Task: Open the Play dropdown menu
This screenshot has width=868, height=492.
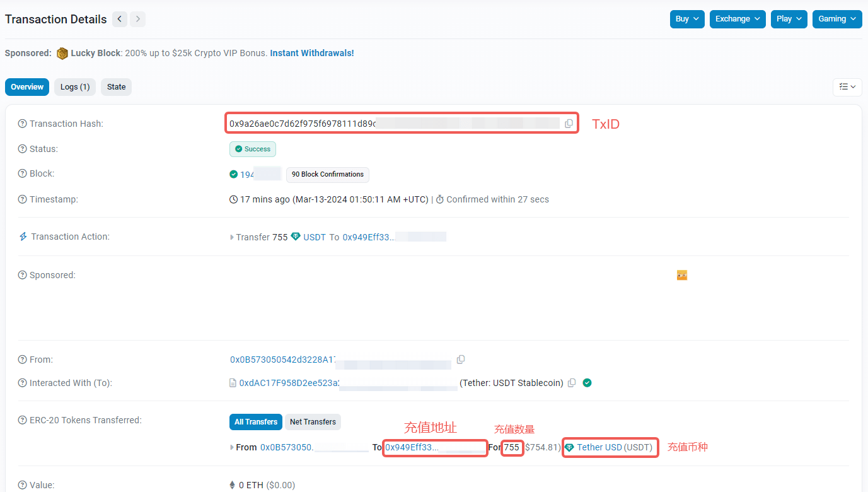Action: click(789, 19)
